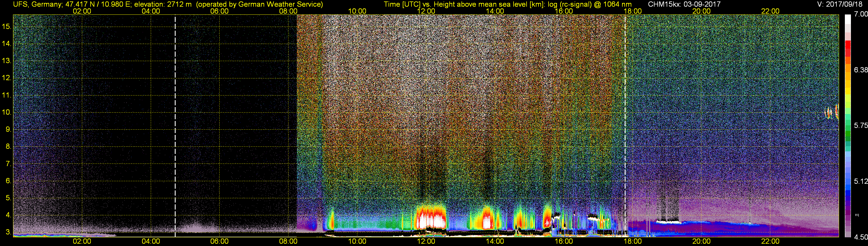Click the 4.50 minimum value on color scale

pyautogui.click(x=860, y=237)
